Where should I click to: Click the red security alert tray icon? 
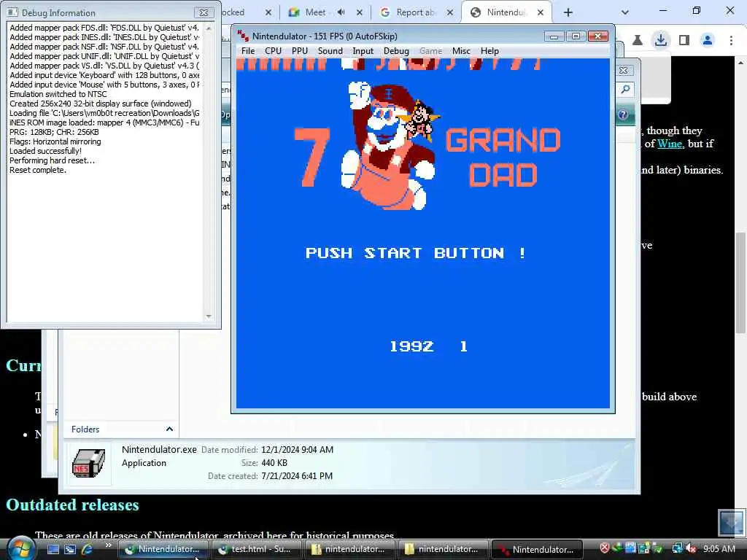[x=605, y=548]
